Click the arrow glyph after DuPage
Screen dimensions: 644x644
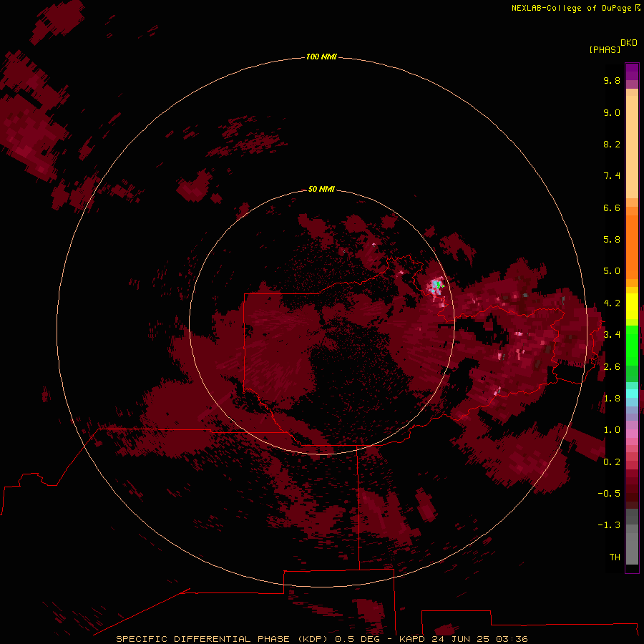click(x=638, y=8)
